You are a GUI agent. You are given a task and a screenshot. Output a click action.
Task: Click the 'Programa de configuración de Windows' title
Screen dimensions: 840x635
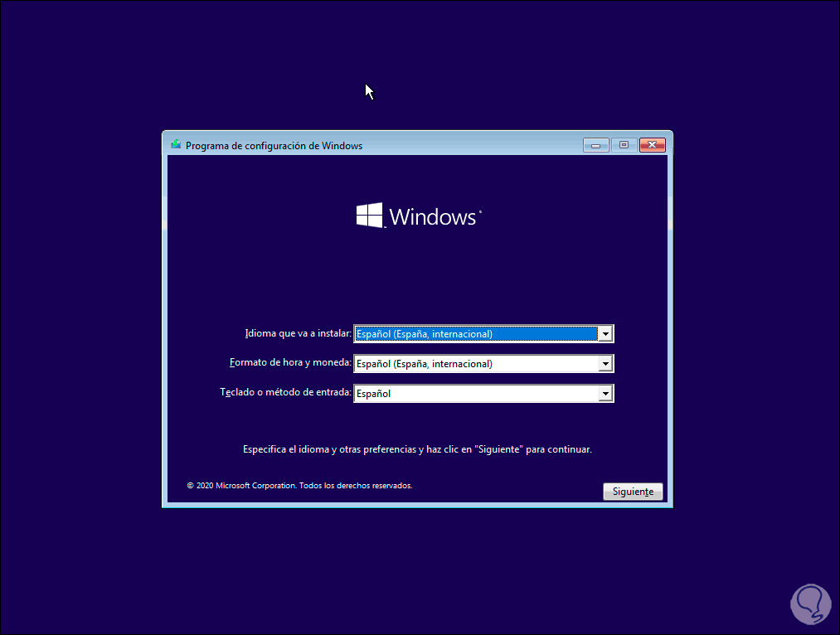(x=274, y=146)
